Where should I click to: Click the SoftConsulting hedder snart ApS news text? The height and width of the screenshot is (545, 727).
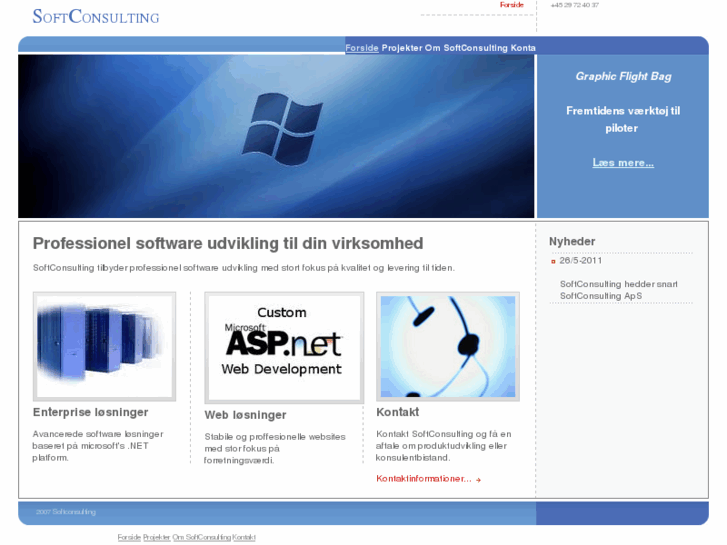(619, 290)
